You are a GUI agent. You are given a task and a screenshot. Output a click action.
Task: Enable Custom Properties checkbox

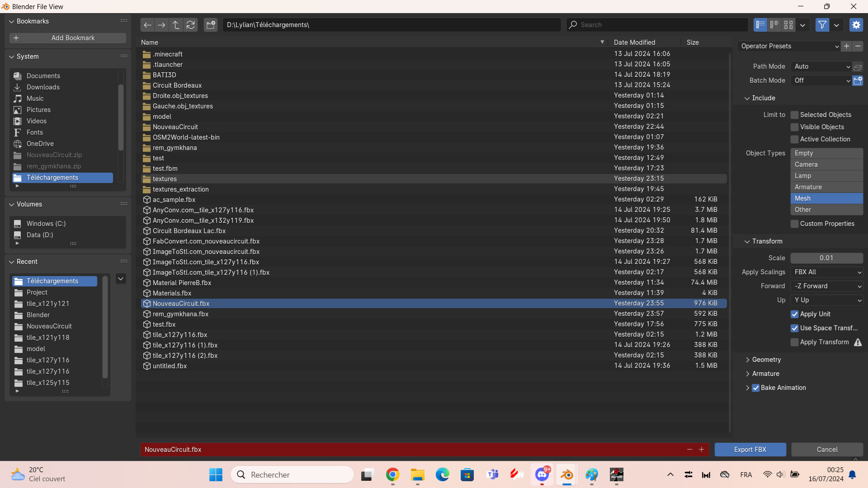point(794,224)
